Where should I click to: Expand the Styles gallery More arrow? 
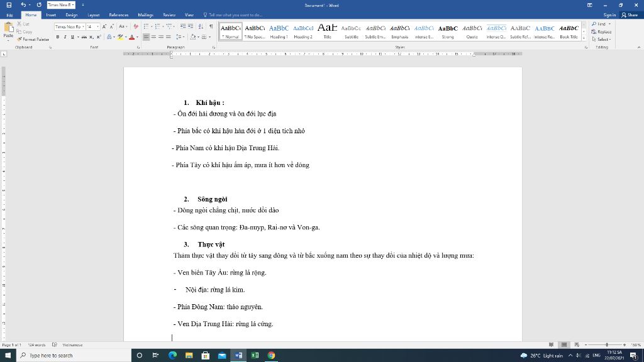click(x=584, y=38)
